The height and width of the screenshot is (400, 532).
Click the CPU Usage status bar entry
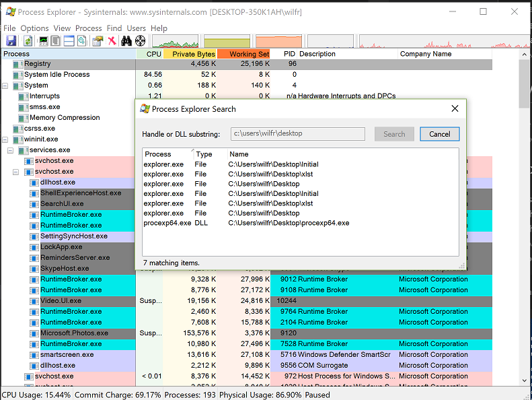(36, 395)
